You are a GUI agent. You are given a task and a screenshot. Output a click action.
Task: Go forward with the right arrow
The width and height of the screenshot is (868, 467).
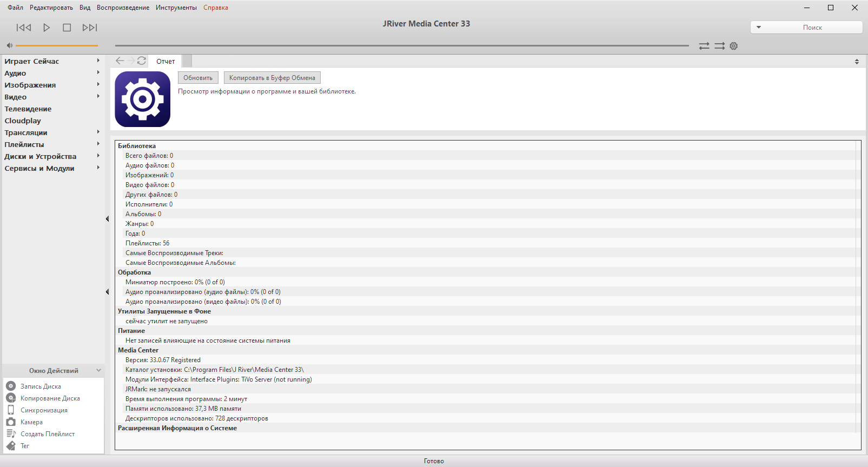coord(131,61)
